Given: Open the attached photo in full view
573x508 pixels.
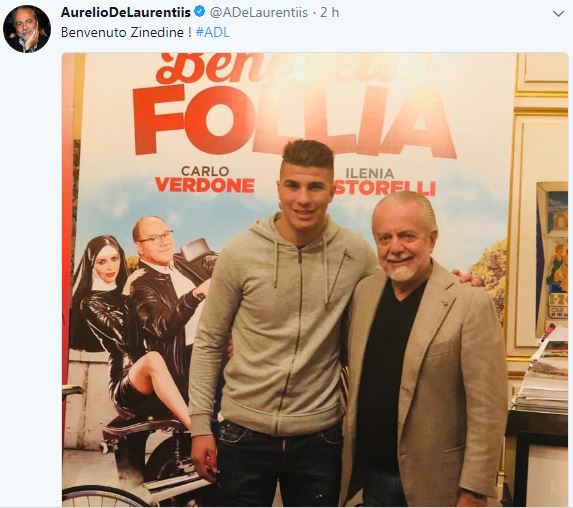Looking at the screenshot, I should click(315, 280).
